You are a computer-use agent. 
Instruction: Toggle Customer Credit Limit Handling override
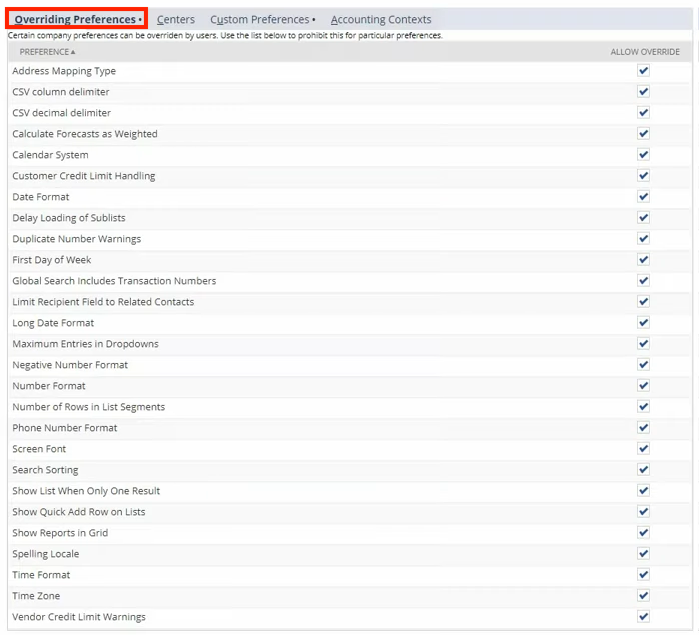pos(643,176)
